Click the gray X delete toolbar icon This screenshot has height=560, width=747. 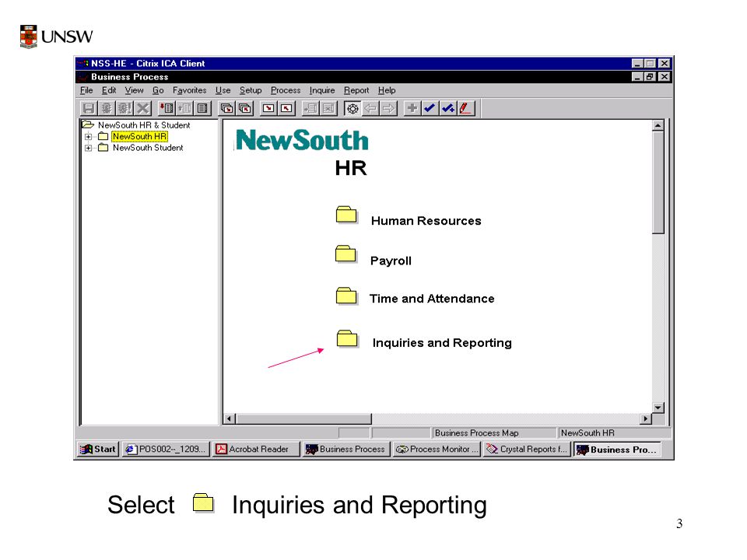(142, 108)
